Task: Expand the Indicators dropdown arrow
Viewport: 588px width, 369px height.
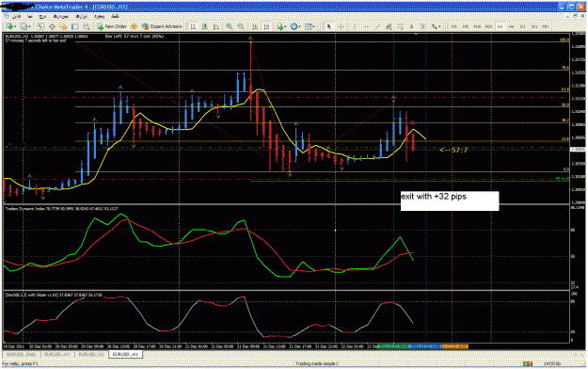Action: coord(285,26)
